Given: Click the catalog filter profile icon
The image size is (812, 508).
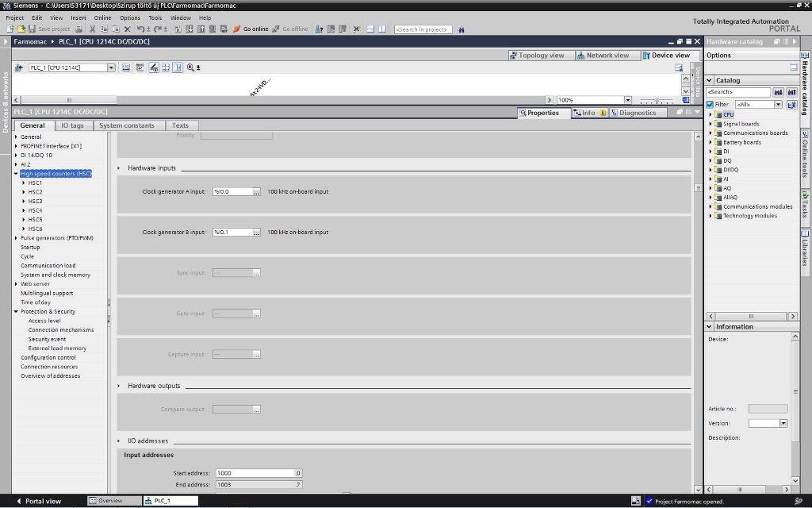Looking at the screenshot, I should point(791,105).
